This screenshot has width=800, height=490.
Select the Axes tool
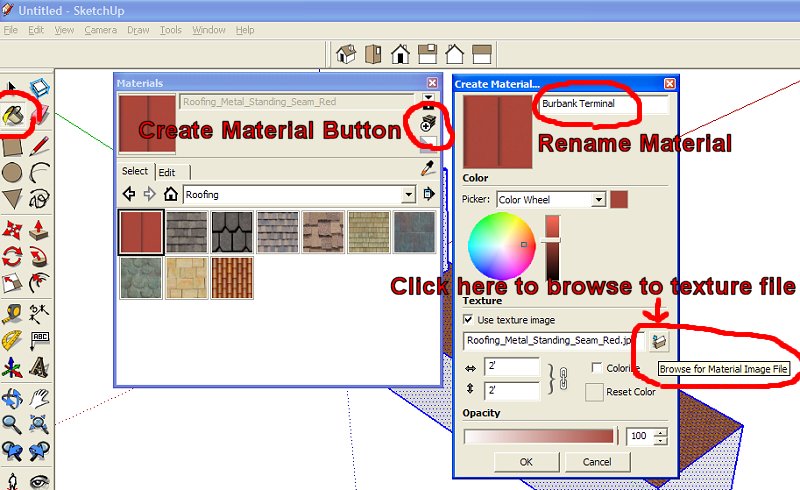click(x=12, y=368)
